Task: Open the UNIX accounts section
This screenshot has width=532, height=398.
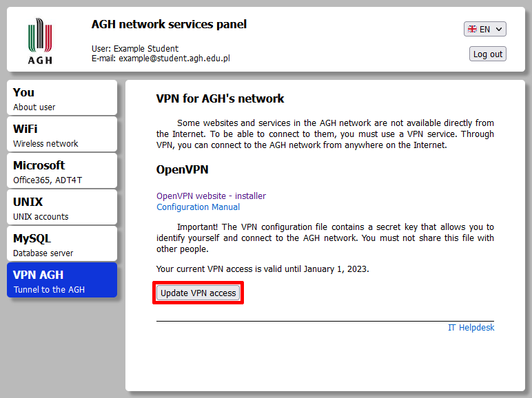Action: tap(62, 208)
